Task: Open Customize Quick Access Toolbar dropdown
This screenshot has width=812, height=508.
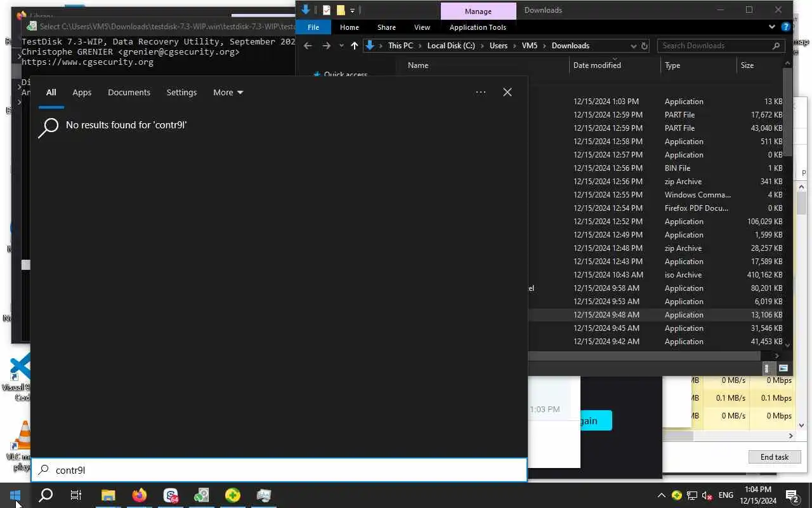Action: click(352, 10)
